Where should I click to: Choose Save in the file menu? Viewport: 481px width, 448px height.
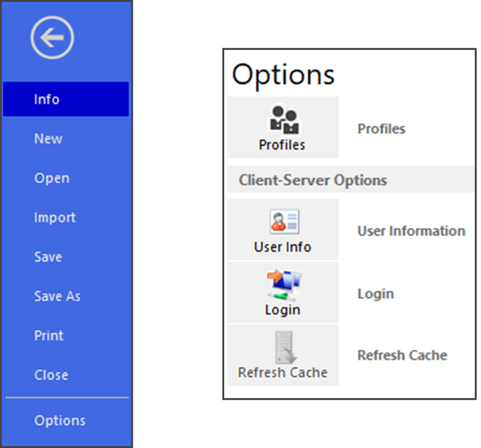(x=48, y=257)
